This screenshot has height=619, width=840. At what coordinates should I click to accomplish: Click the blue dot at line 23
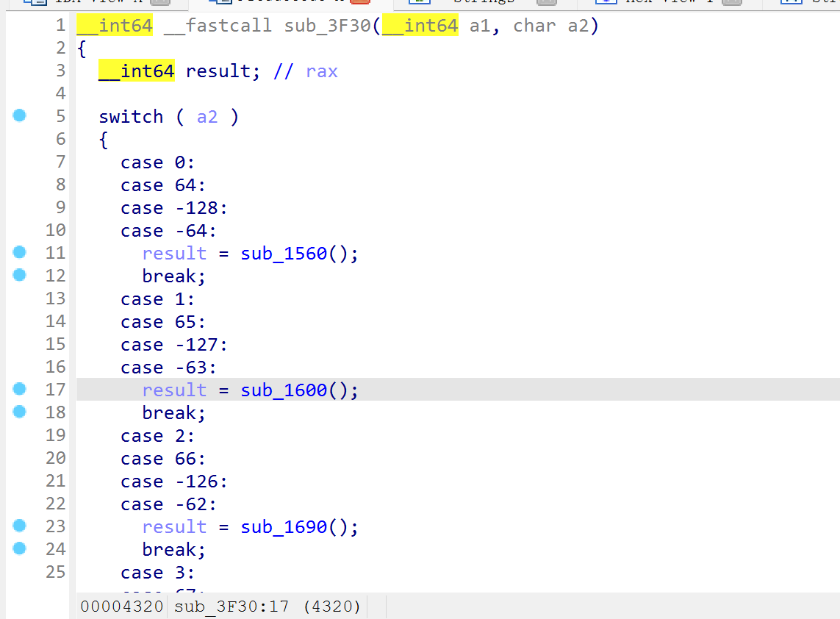(x=20, y=526)
